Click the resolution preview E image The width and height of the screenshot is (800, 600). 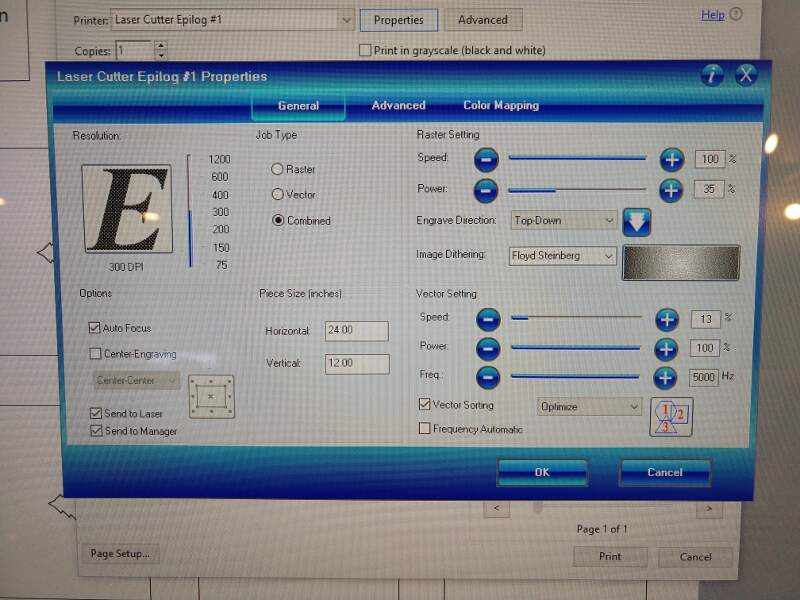point(127,209)
